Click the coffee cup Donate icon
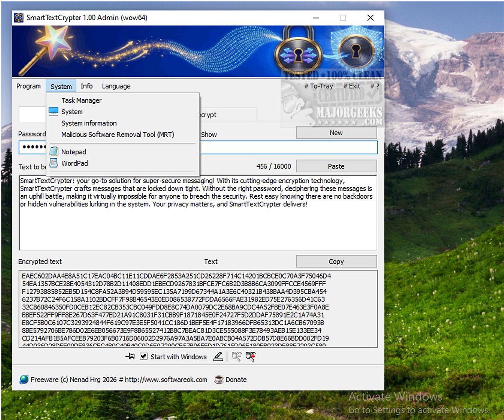 218,379
